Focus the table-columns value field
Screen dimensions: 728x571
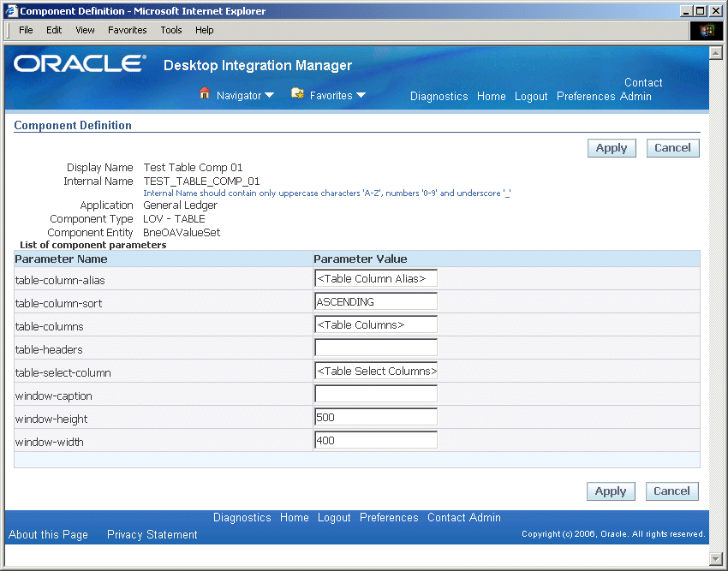click(376, 325)
